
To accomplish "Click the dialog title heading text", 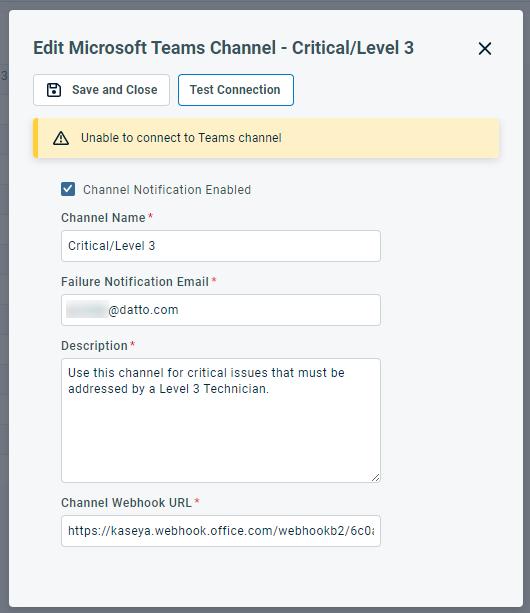I will coord(223,48).
